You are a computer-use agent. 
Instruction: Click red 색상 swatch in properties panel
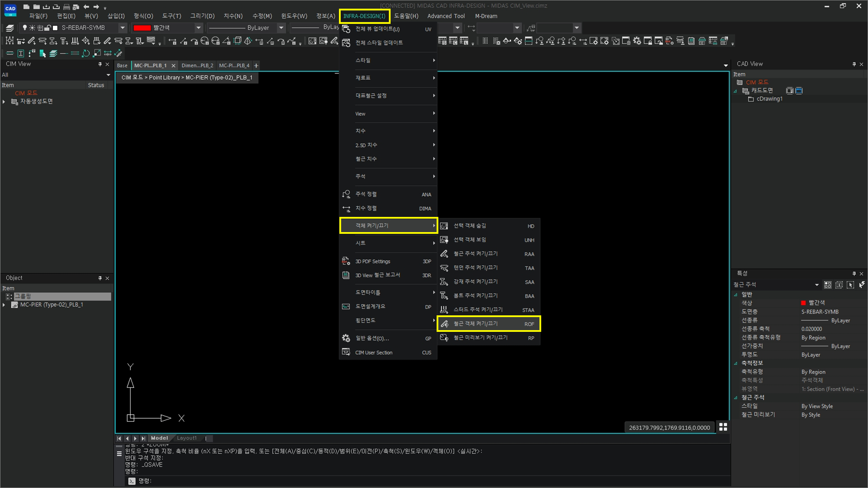pyautogui.click(x=803, y=303)
